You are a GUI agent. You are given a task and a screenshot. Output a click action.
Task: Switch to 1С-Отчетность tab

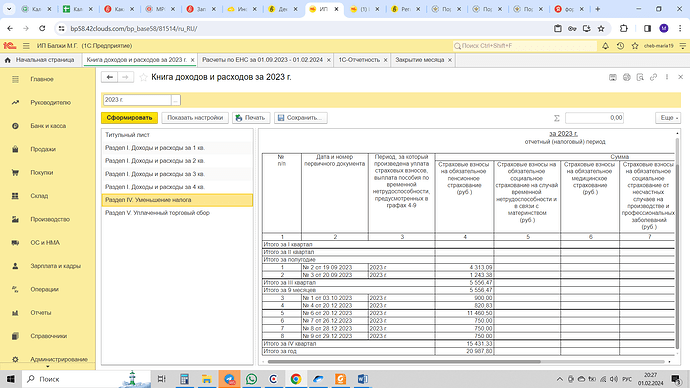click(x=359, y=60)
